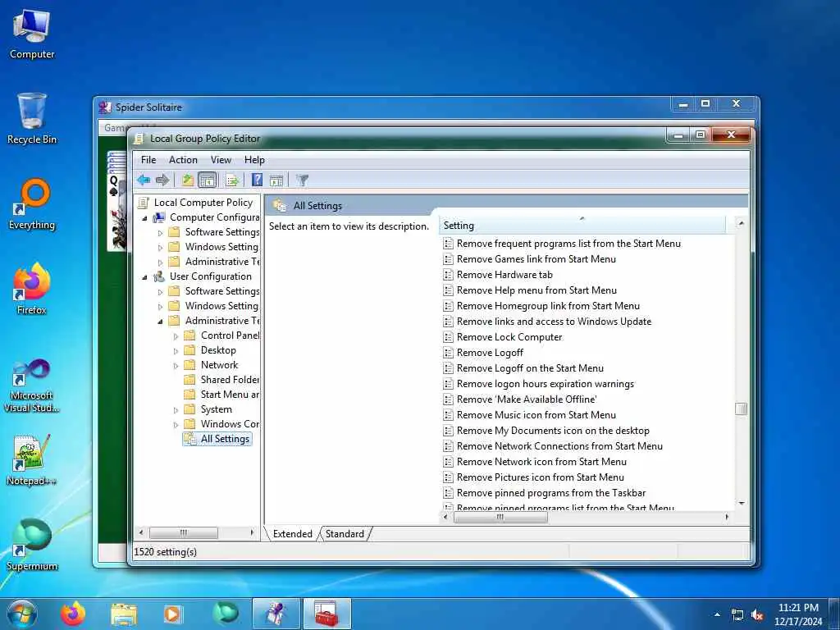Click the Filter funnel toolbar icon

pos(302,180)
